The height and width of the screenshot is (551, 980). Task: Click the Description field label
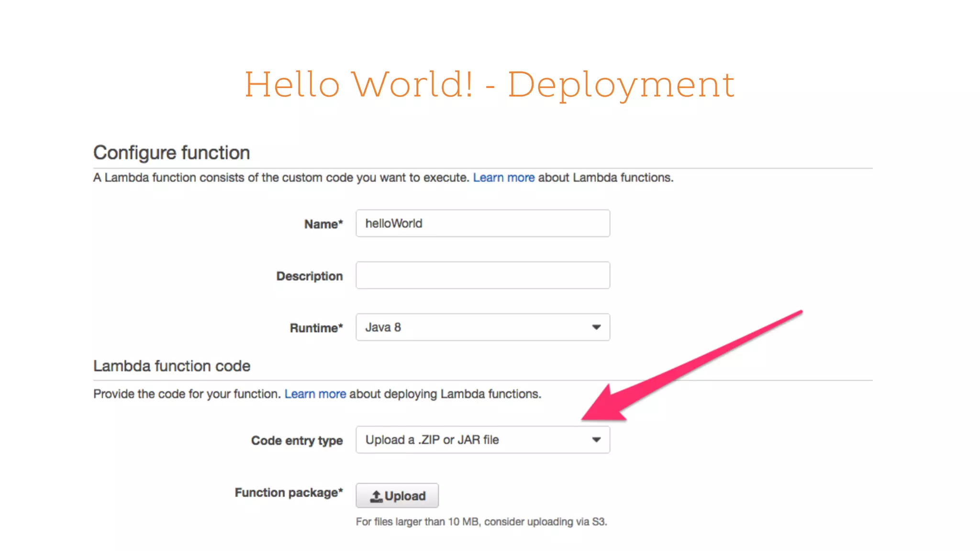pos(310,276)
